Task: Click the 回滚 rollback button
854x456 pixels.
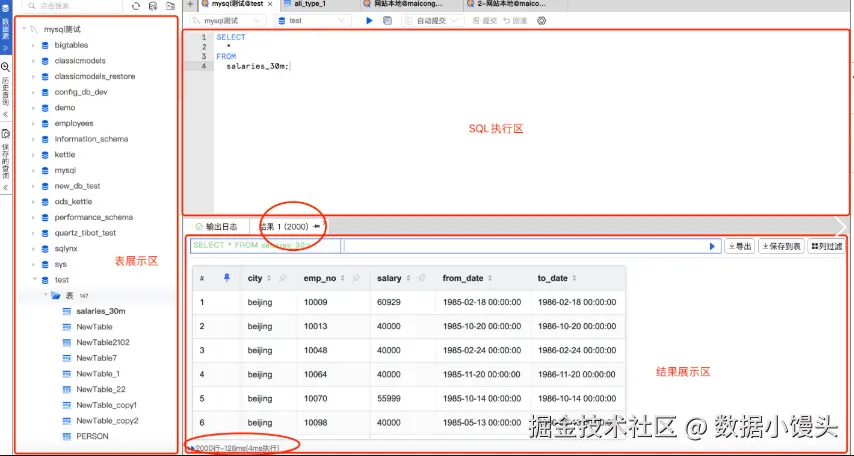Action: pos(515,21)
